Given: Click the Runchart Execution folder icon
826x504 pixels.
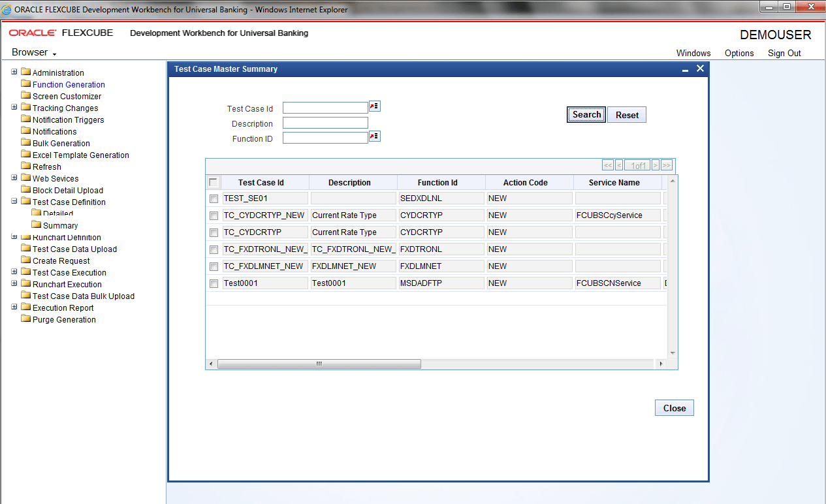Looking at the screenshot, I should (26, 283).
